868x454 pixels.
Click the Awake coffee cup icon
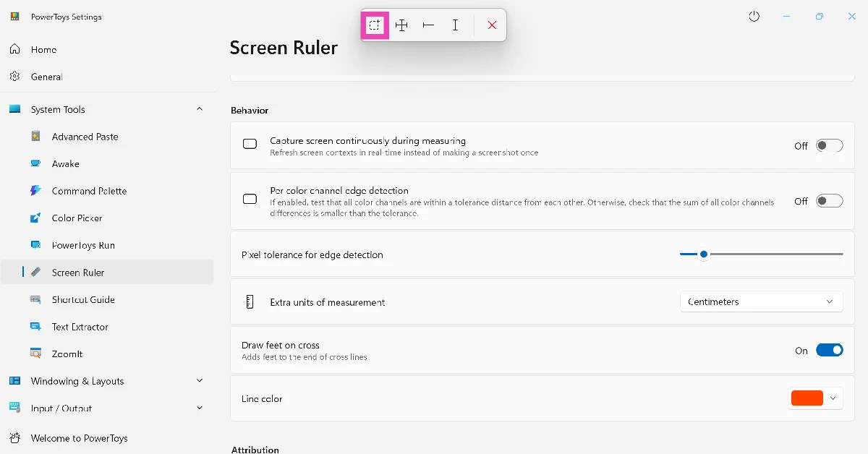(36, 163)
